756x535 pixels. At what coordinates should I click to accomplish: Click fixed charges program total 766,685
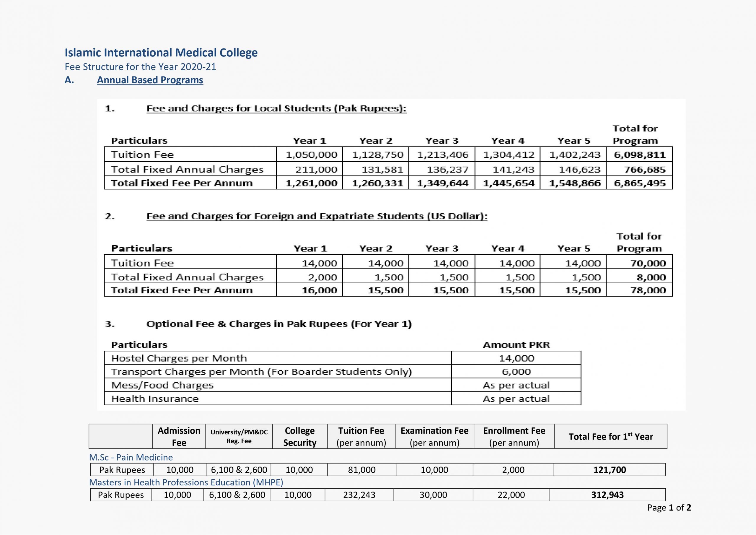[x=645, y=169]
